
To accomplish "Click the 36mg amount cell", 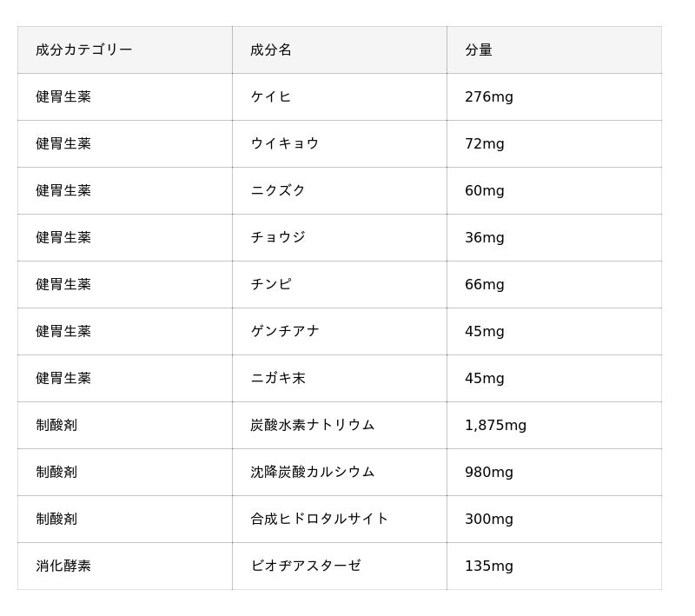I will tap(485, 238).
